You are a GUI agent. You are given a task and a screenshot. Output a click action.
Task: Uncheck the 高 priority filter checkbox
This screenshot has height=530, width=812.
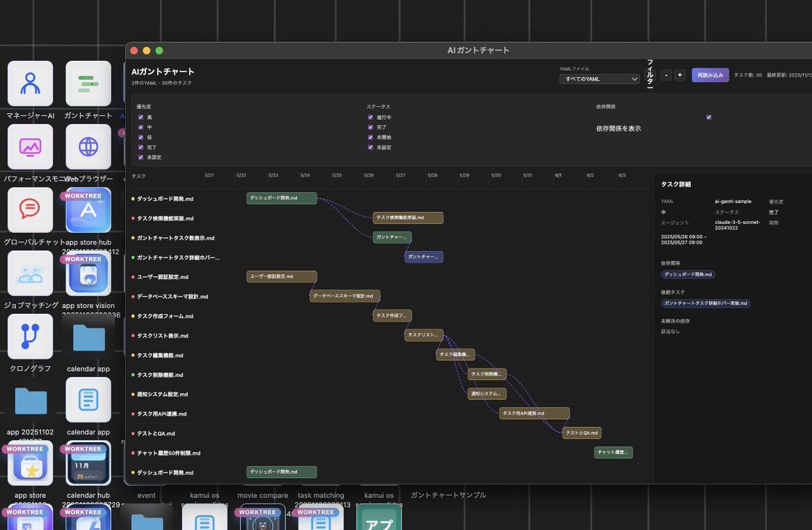141,117
